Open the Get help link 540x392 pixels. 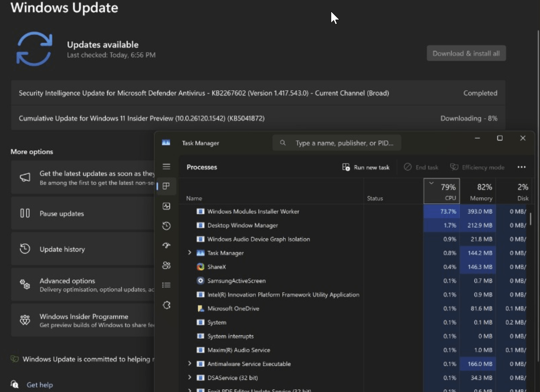40,385
